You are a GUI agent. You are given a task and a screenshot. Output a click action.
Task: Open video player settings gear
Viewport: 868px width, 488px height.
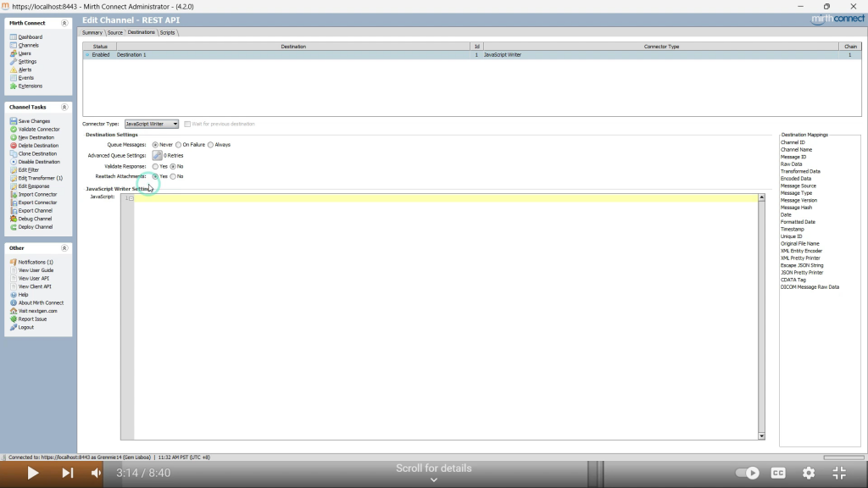click(809, 473)
